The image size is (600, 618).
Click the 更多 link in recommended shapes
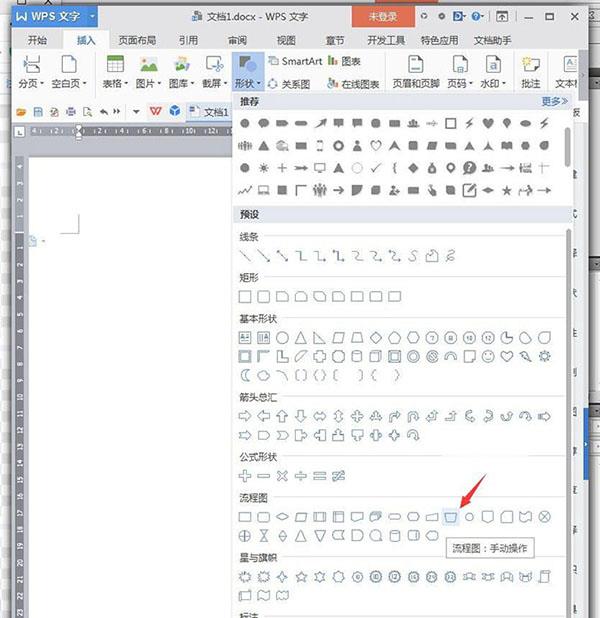point(554,101)
